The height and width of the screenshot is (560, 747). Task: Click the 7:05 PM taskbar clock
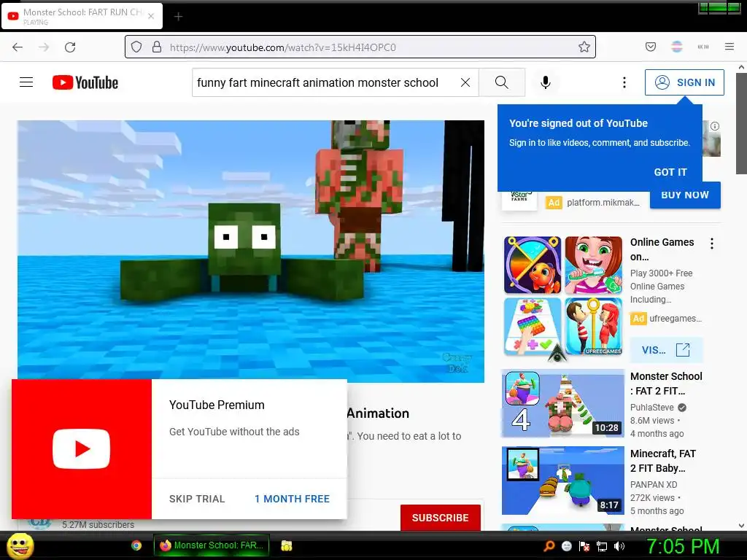[x=682, y=546]
